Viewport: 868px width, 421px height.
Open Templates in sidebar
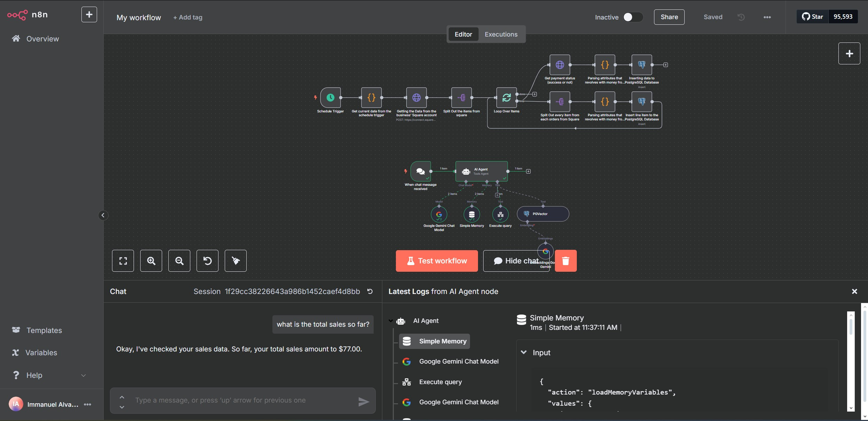pyautogui.click(x=44, y=330)
